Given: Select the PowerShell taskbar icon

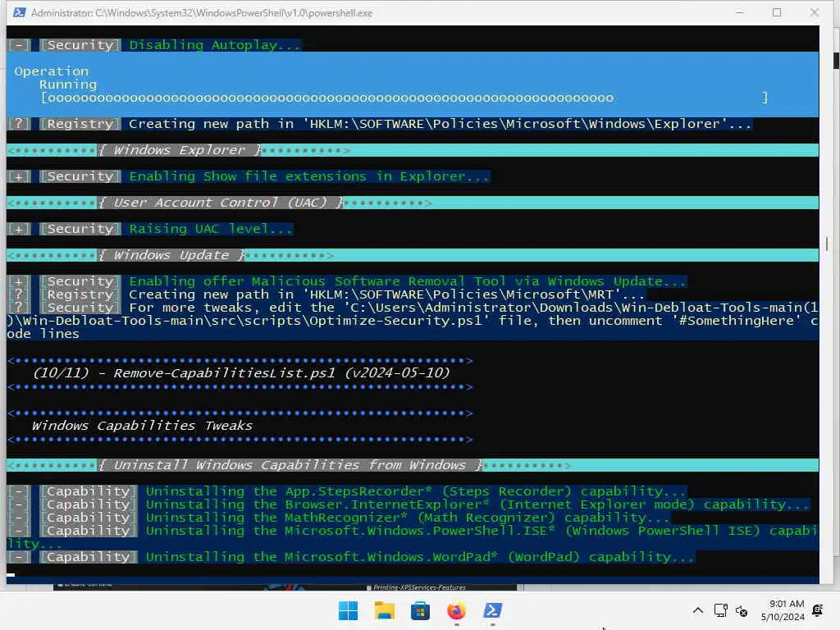Looking at the screenshot, I should (x=492, y=610).
